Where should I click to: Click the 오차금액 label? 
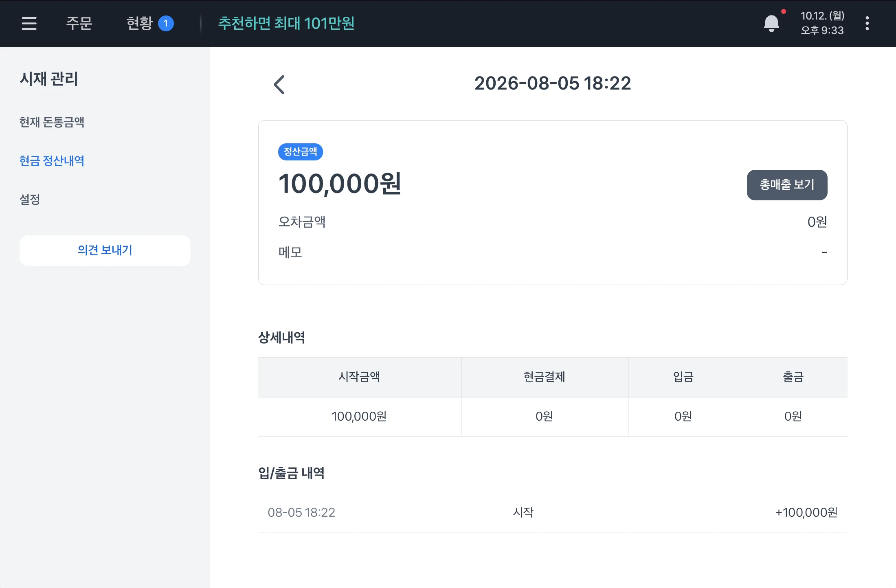click(302, 222)
